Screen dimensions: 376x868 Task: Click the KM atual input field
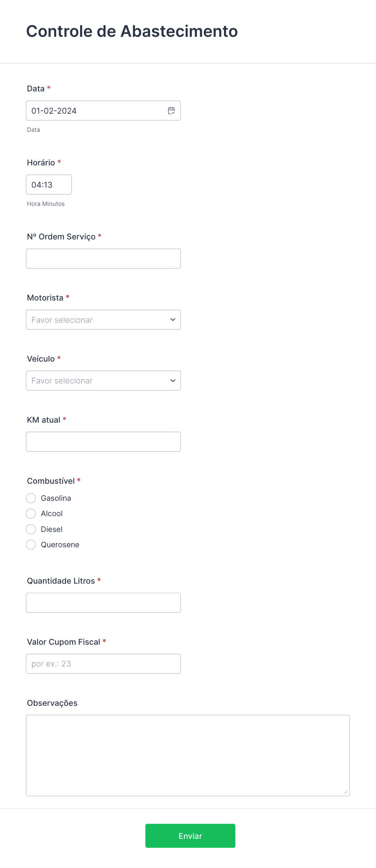(103, 442)
